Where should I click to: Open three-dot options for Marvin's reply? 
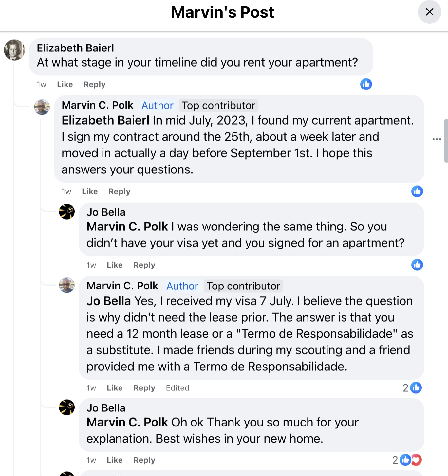[x=437, y=139]
